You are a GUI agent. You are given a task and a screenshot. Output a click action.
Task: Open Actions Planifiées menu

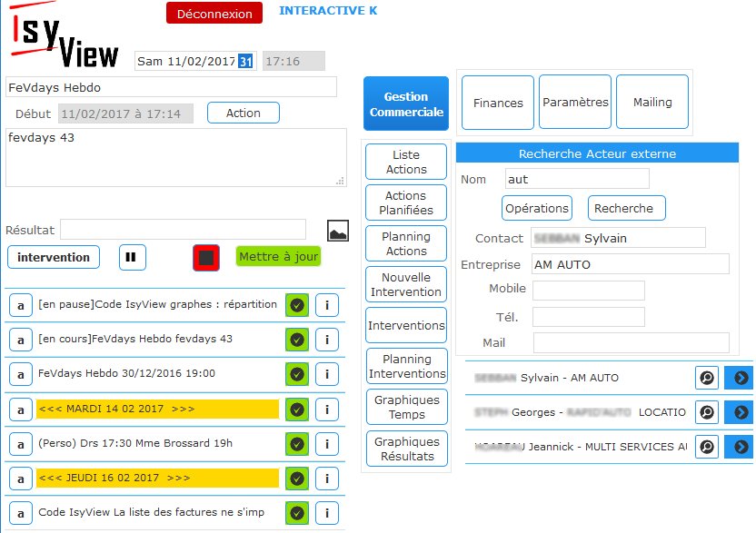pos(406,202)
